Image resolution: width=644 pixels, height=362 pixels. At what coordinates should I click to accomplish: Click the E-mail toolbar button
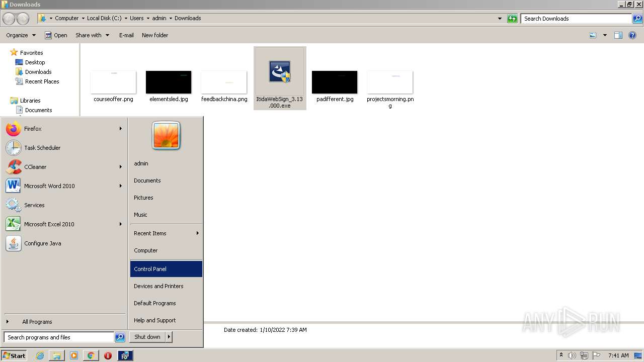tap(126, 35)
